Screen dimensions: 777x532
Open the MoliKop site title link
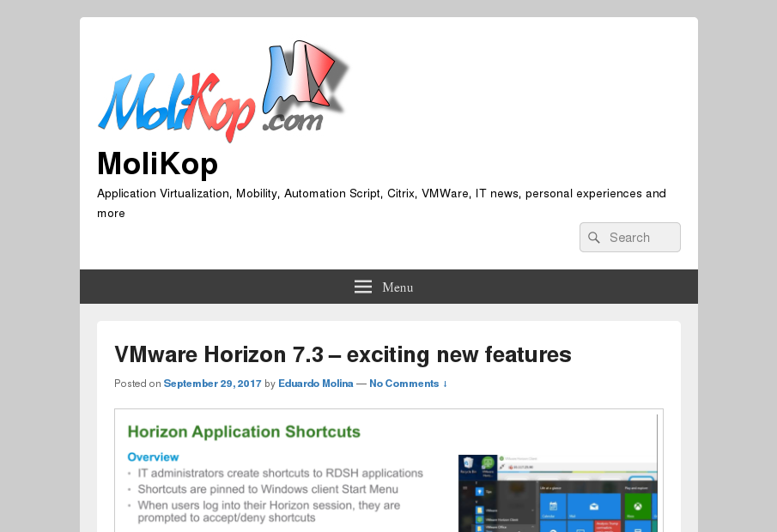click(158, 164)
